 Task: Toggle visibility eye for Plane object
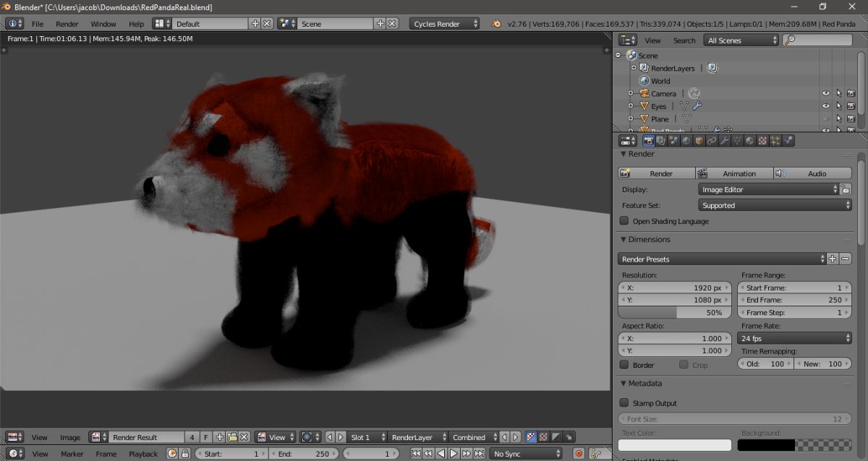tap(826, 119)
